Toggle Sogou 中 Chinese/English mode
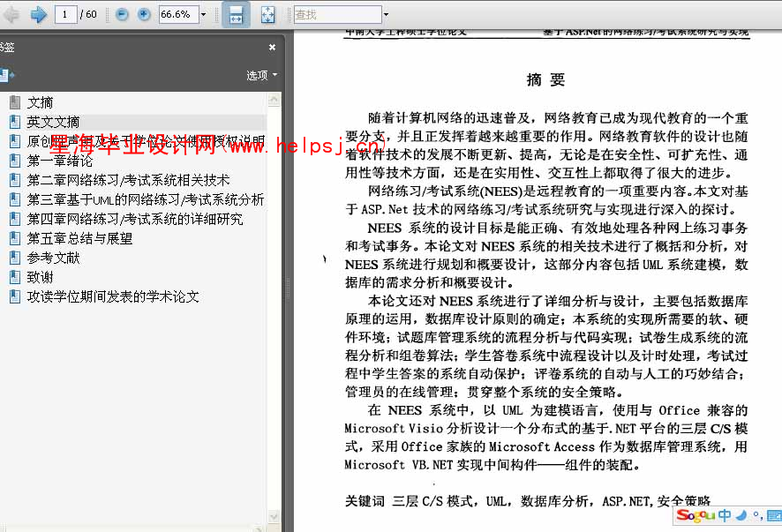Screen dimensions: 782x532 [724, 515]
